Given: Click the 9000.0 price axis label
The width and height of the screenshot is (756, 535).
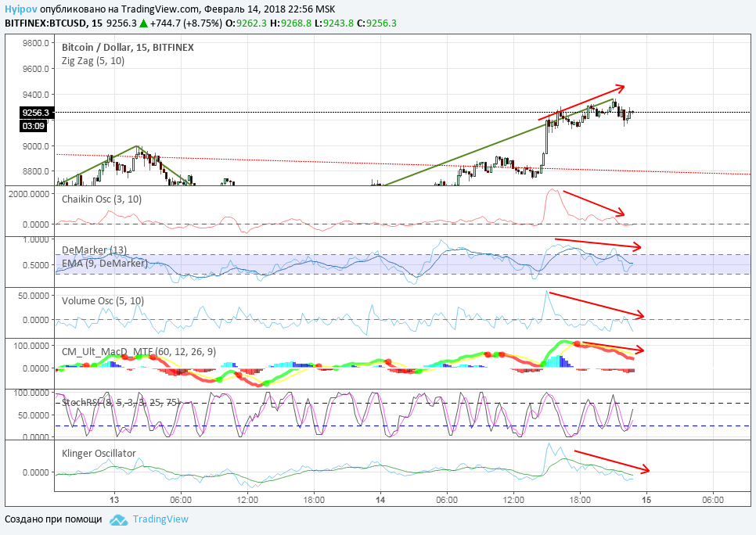Looking at the screenshot, I should (35, 146).
